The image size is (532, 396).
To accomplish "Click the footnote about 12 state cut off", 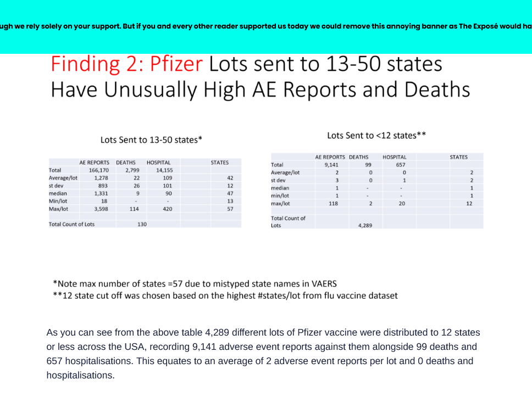I will click(225, 295).
